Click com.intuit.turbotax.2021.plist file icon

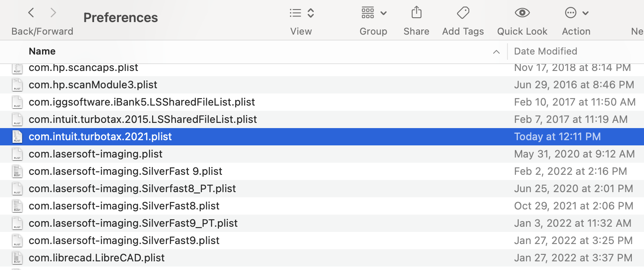17,137
